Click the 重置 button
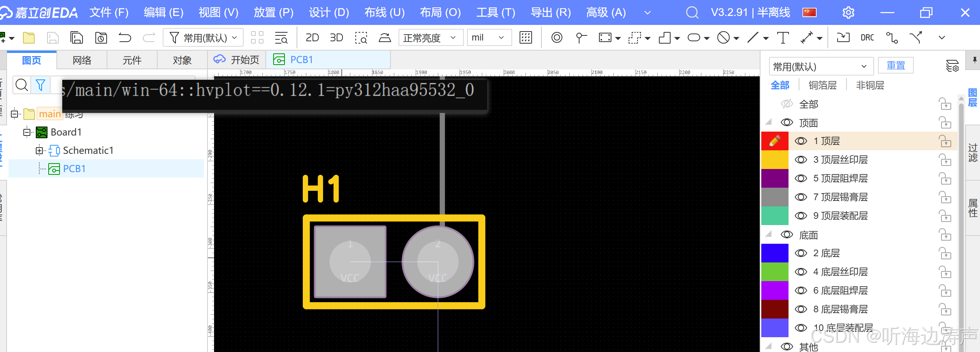The image size is (980, 352). [x=896, y=65]
